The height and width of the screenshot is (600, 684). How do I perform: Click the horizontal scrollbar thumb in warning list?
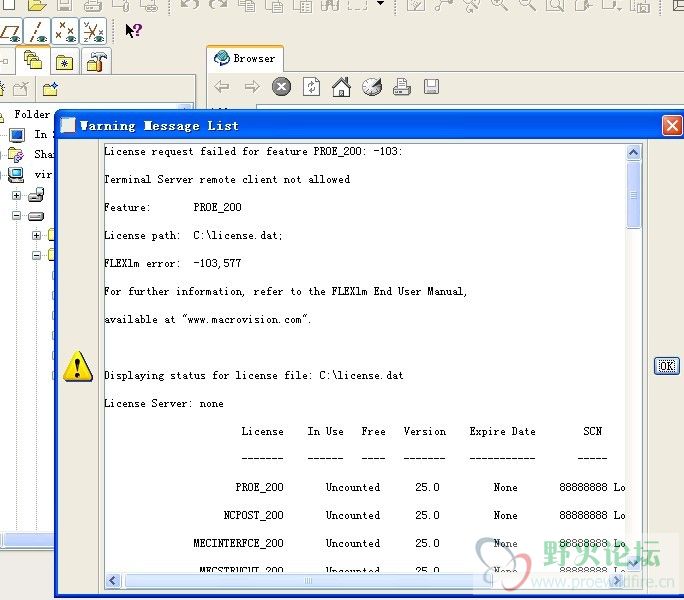[308, 581]
